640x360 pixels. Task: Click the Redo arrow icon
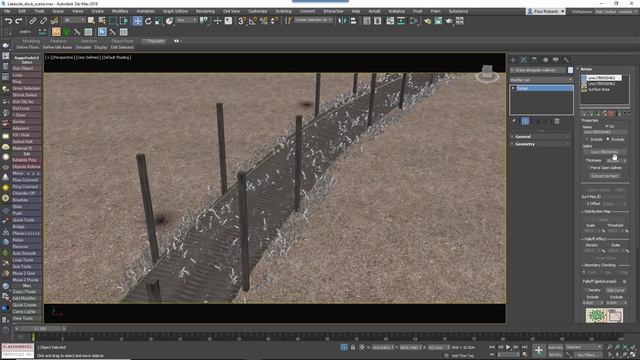[x=18, y=21]
